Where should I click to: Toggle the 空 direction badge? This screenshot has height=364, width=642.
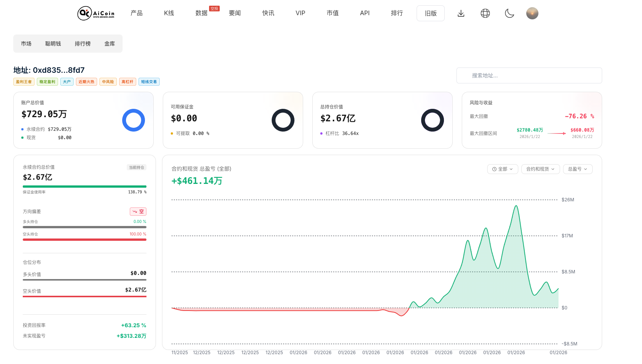(138, 211)
